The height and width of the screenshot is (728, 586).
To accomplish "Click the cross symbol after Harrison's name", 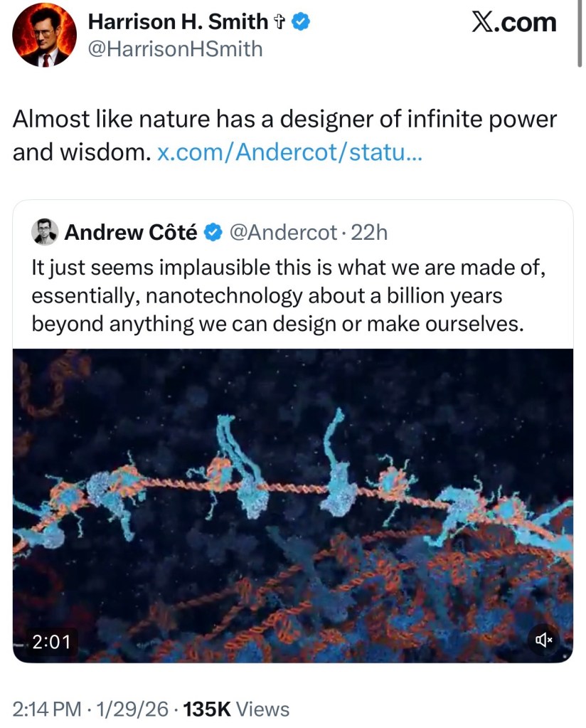I will coord(279,21).
